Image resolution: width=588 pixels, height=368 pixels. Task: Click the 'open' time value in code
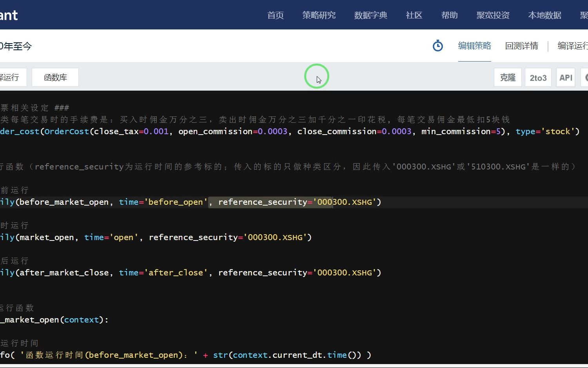point(123,237)
